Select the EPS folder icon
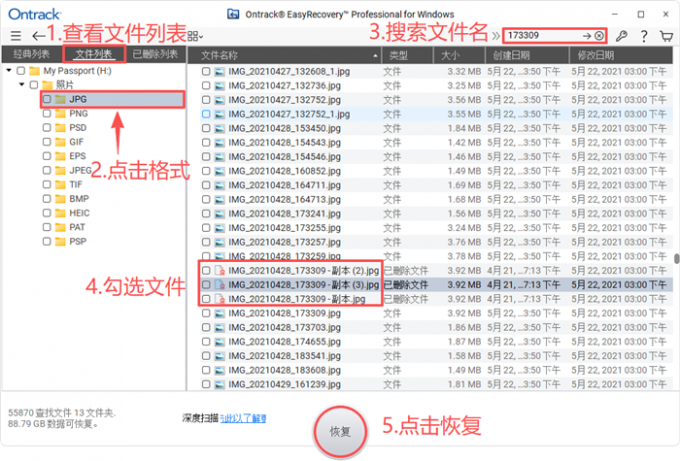The image size is (680, 461). [x=60, y=156]
